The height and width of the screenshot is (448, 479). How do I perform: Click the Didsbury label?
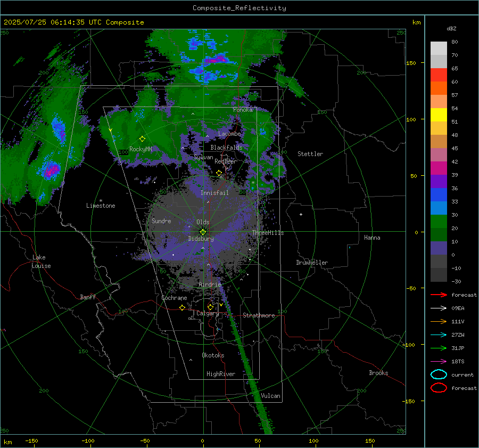[x=201, y=239]
